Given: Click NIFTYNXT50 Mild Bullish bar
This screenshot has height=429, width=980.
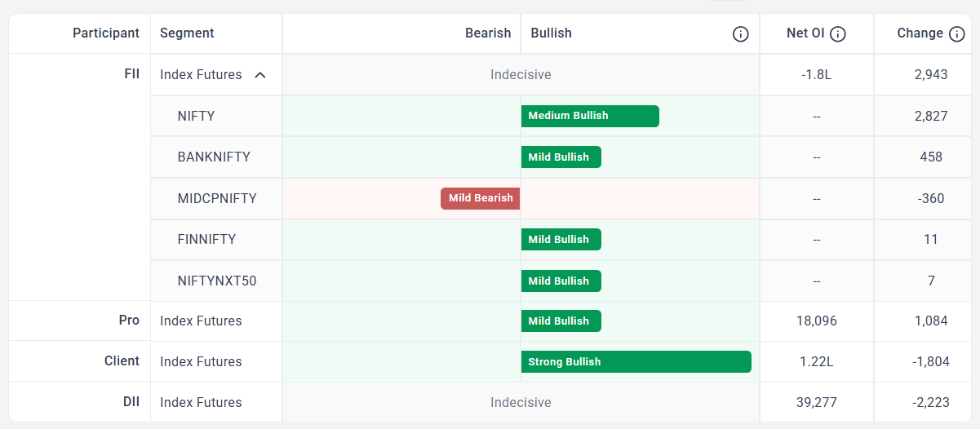Looking at the screenshot, I should (561, 281).
